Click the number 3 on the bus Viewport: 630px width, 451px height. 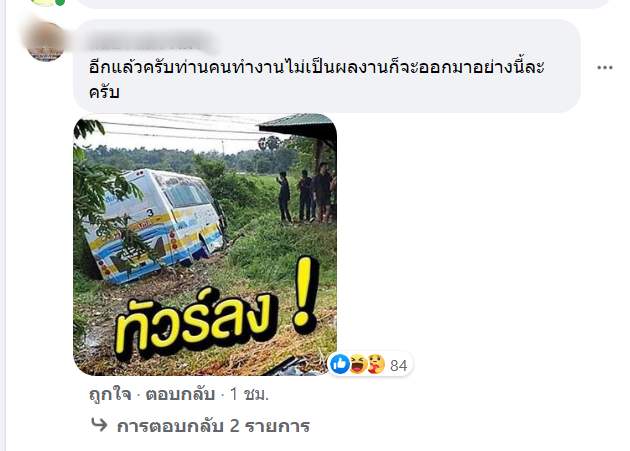tap(150, 213)
